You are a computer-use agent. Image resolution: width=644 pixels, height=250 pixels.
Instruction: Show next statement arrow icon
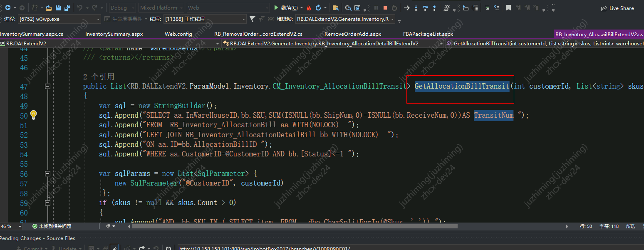tap(407, 8)
